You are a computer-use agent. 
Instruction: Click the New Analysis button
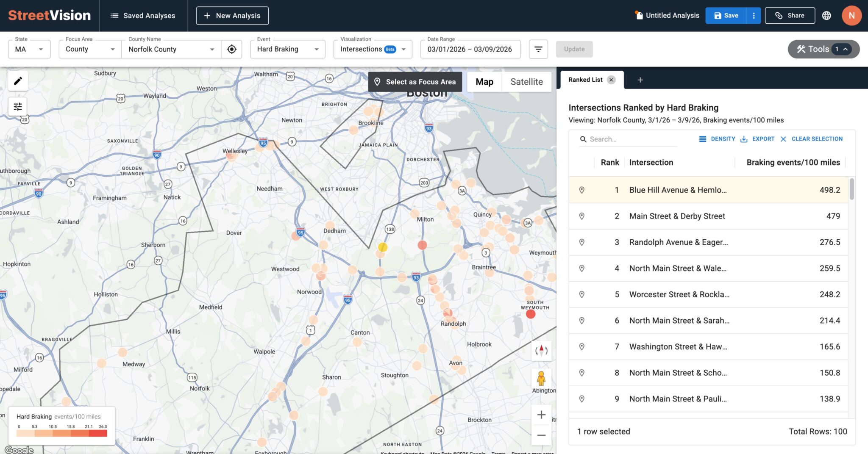pos(232,16)
